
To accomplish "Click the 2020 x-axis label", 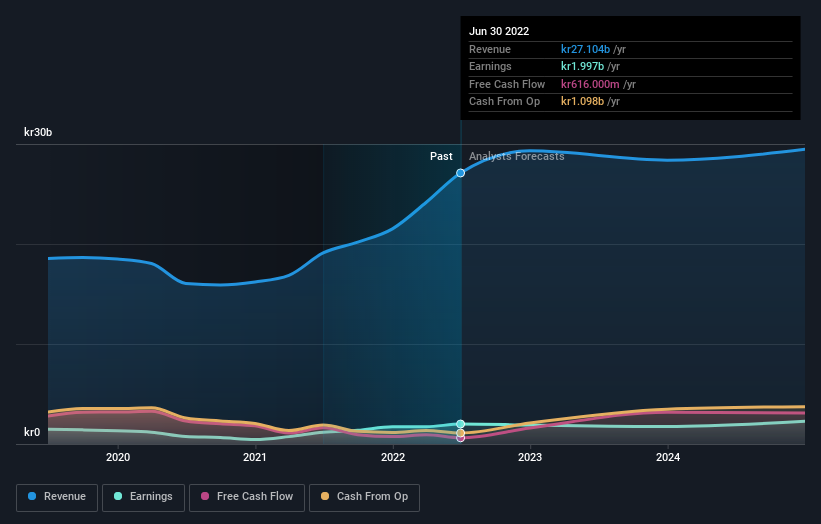I will 118,457.
